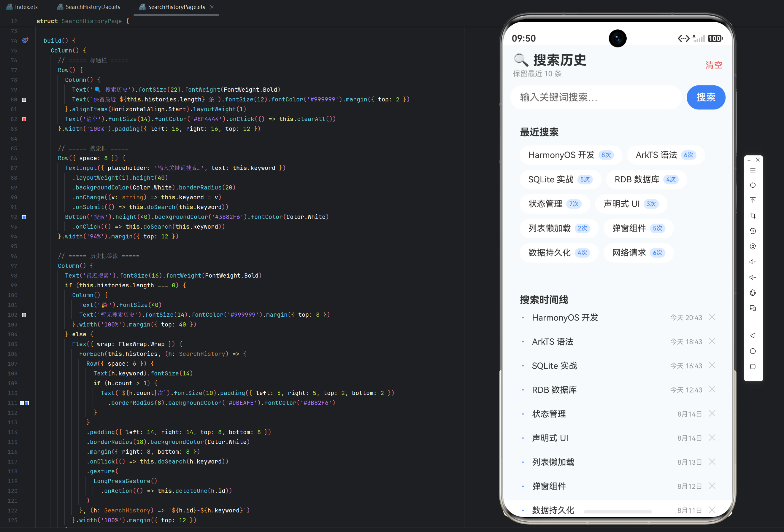
Task: Delete the HarmonyOS 开发 timeline entry
Action: point(712,317)
